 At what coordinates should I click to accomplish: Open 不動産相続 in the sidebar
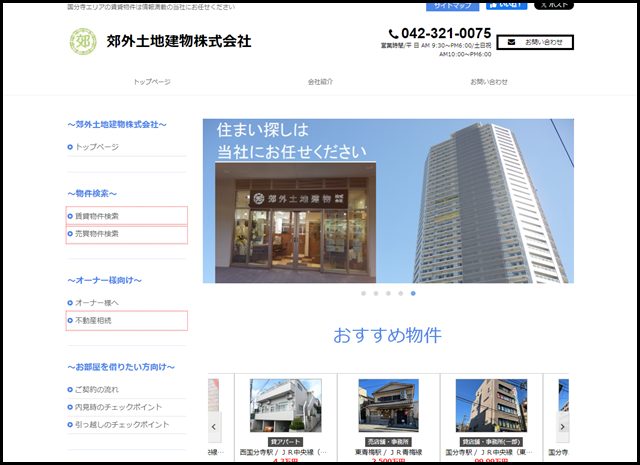coord(127,320)
